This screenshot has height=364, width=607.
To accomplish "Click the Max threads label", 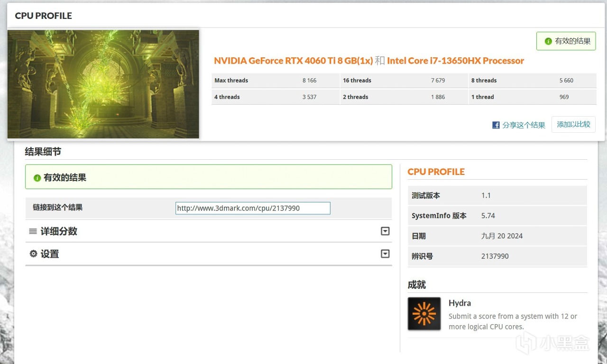I will pyautogui.click(x=231, y=81).
